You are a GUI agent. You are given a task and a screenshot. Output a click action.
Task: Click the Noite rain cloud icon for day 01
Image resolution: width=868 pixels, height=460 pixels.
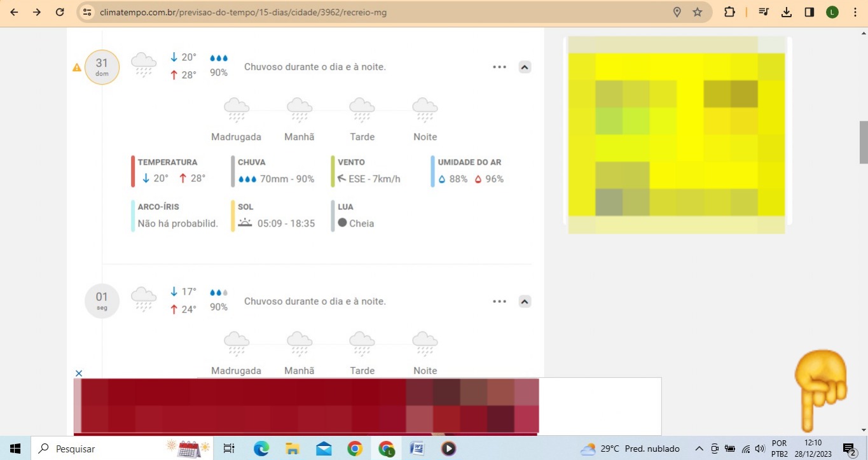425,344
